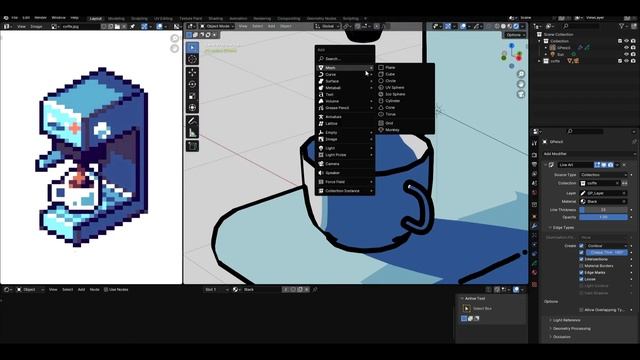Viewport: 640px width, 360px height.
Task: Click View menu in image editor header
Action: click(21, 27)
